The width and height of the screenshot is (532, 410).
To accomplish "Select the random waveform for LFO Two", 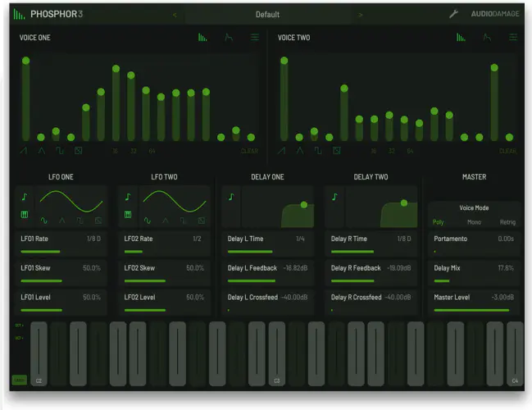I will pyautogui.click(x=201, y=221).
